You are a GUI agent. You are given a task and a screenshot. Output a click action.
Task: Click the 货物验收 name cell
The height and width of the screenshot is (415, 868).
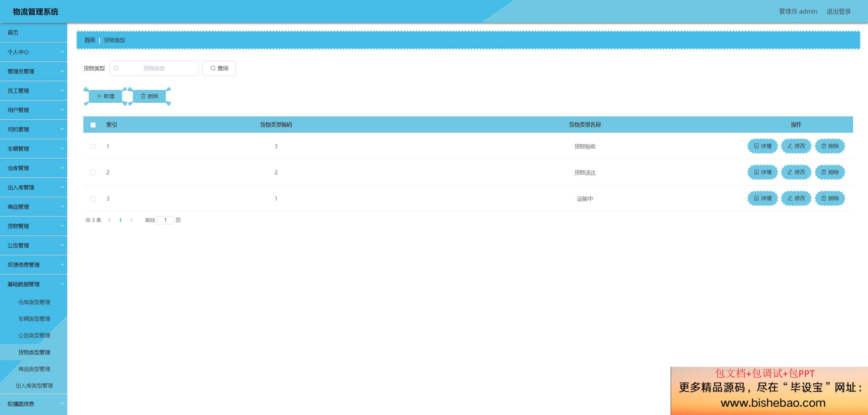(585, 146)
